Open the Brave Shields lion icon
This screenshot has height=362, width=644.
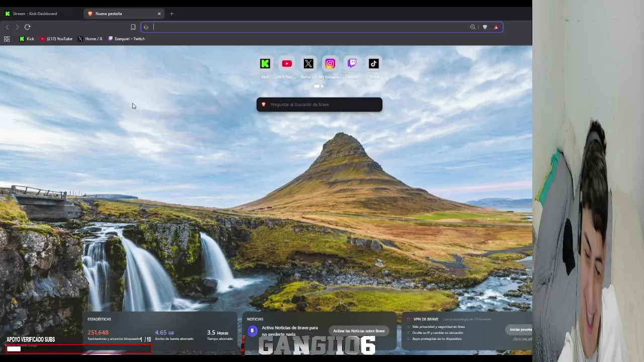pos(485,27)
